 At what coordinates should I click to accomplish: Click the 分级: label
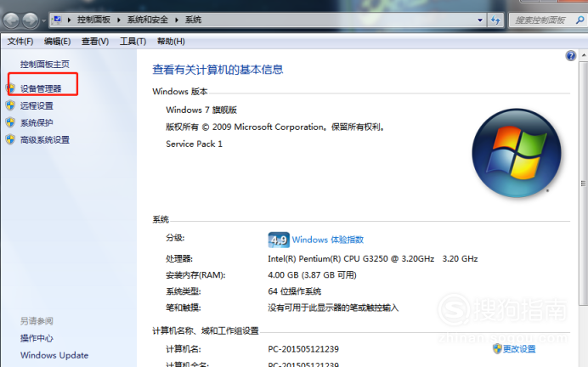pos(175,238)
